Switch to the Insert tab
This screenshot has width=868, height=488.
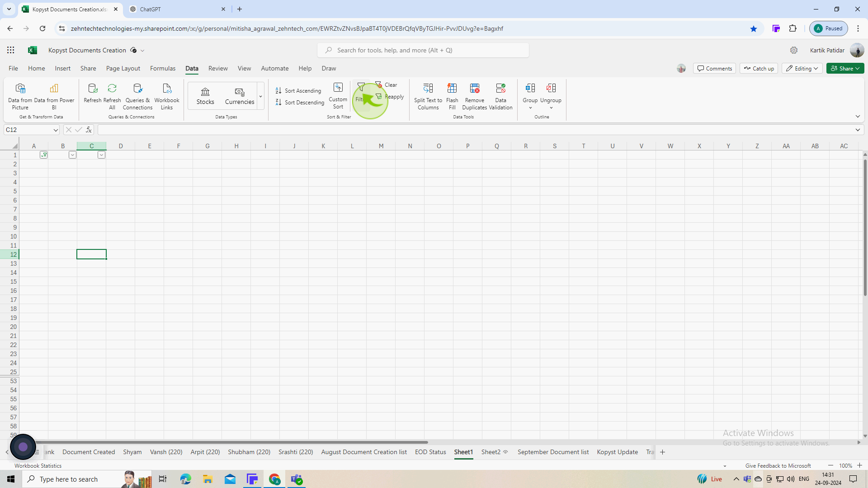click(x=62, y=68)
